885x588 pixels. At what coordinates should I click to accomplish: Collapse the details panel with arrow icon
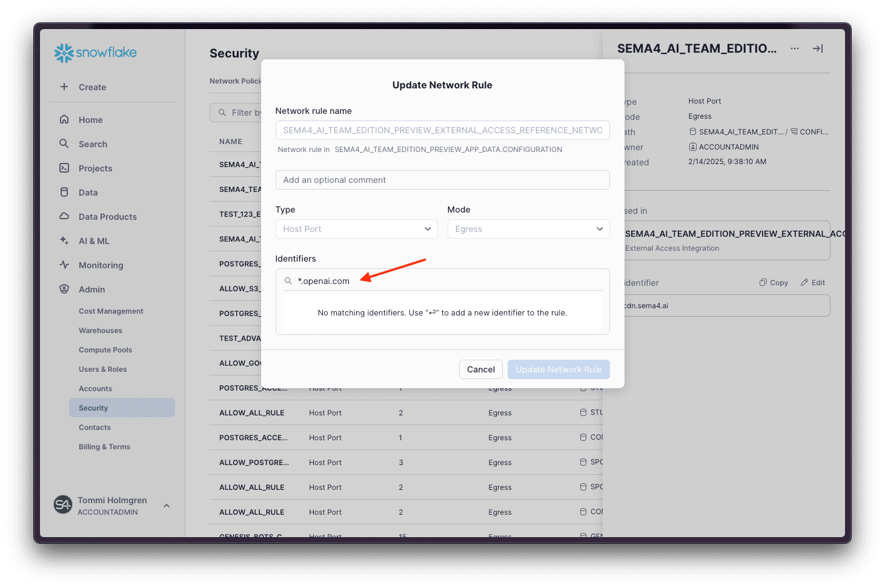point(818,48)
